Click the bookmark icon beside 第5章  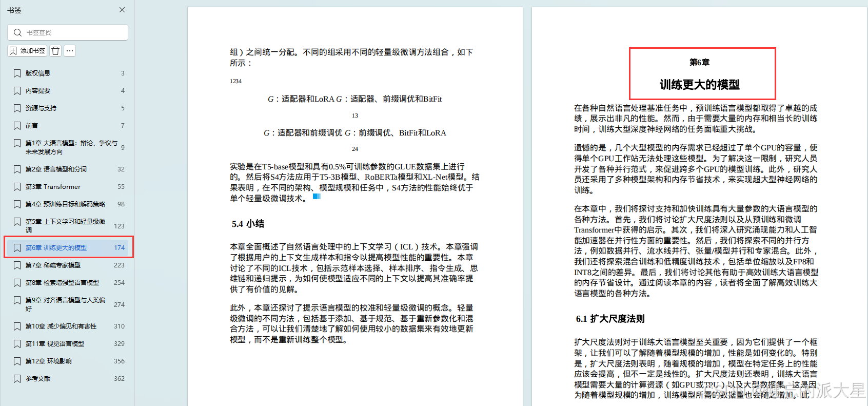tap(17, 222)
